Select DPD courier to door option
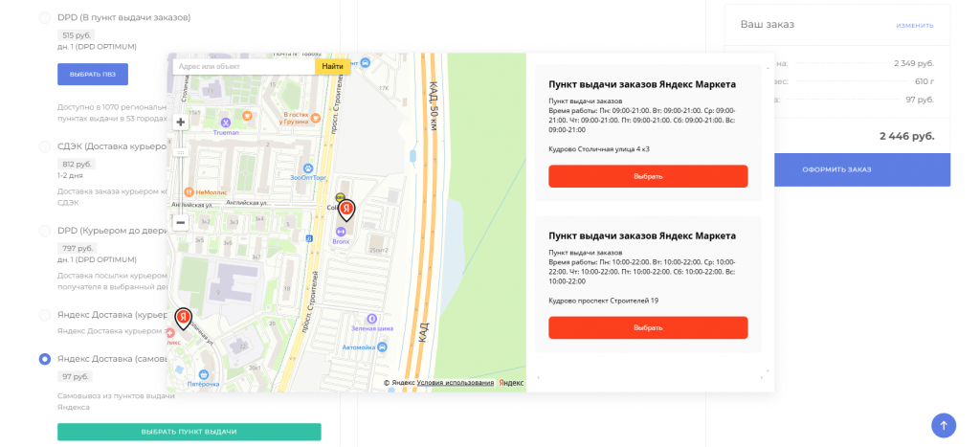The image size is (980, 447). (45, 231)
